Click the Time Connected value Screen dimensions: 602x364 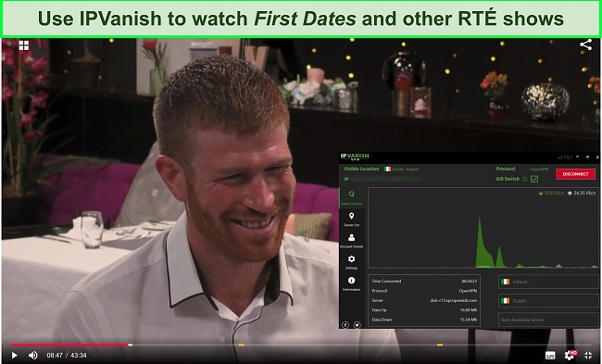470,281
